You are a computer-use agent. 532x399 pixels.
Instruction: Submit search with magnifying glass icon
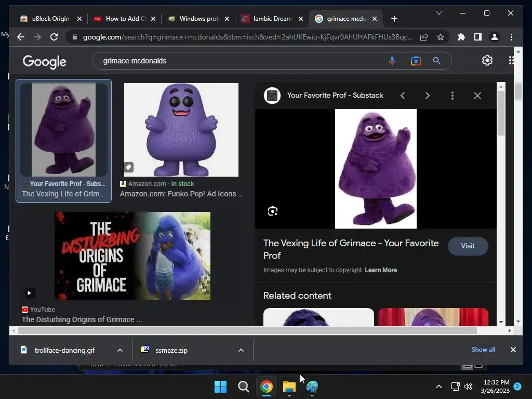tap(436, 61)
